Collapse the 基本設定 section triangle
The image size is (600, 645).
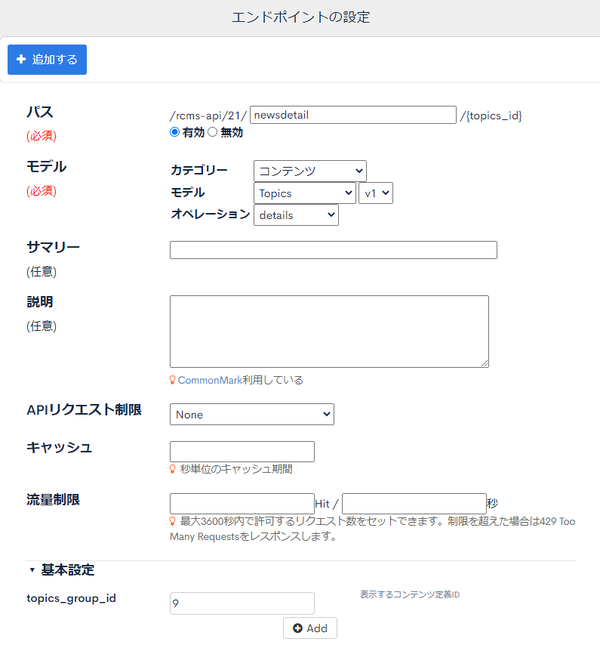[32, 570]
